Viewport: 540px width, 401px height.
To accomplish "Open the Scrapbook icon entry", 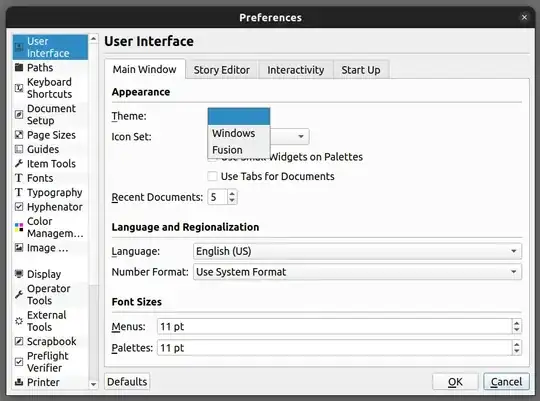I will pyautogui.click(x=19, y=341).
